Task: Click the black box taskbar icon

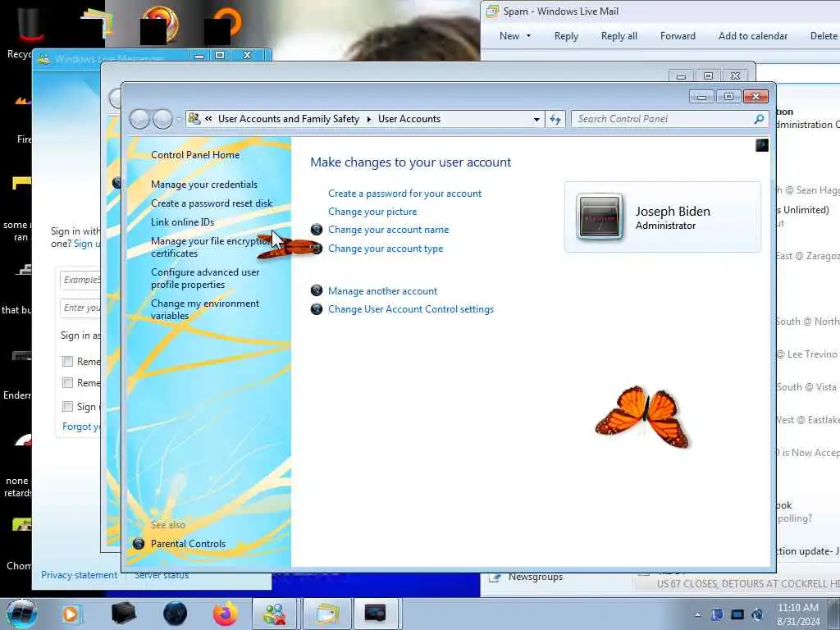Action: [x=123, y=614]
